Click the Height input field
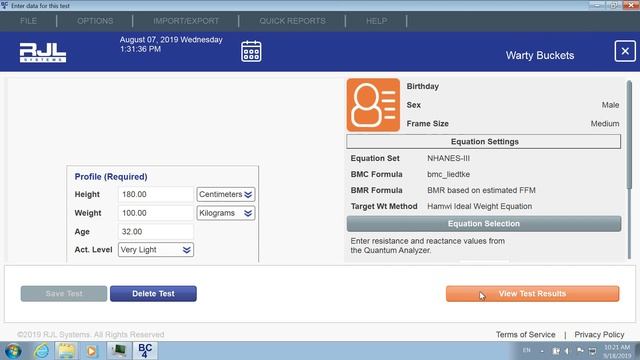 coord(156,194)
